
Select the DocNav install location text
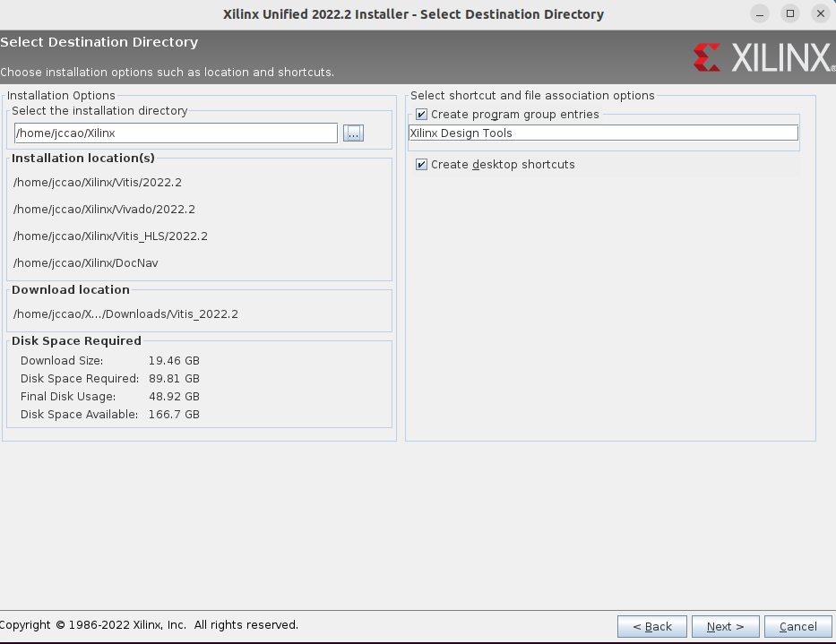pyautogui.click(x=86, y=262)
